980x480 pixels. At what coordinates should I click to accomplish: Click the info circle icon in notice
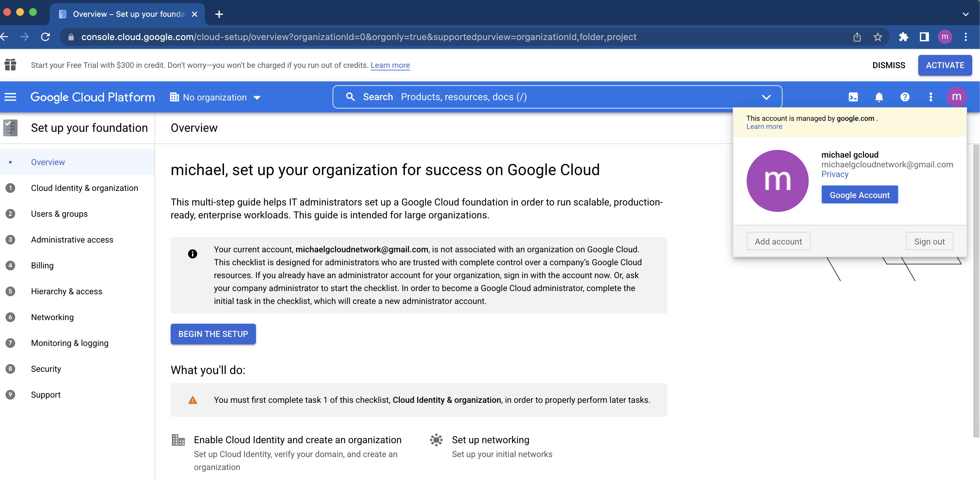click(193, 254)
